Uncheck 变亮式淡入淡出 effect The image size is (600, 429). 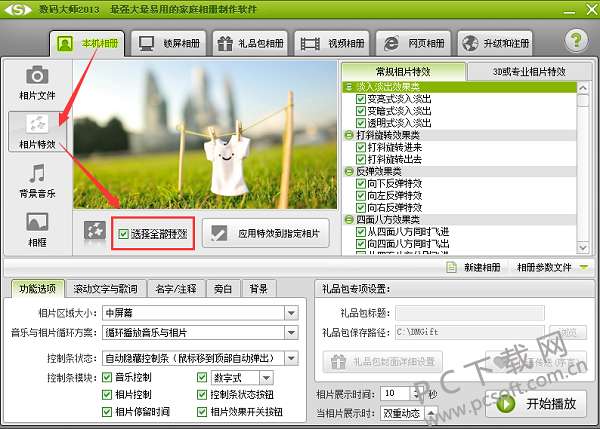coord(360,99)
